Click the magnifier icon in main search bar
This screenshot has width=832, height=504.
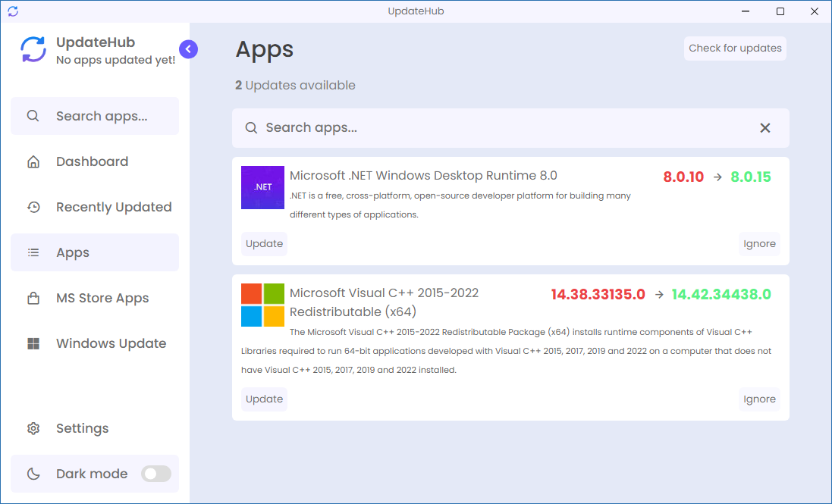pyautogui.click(x=251, y=128)
